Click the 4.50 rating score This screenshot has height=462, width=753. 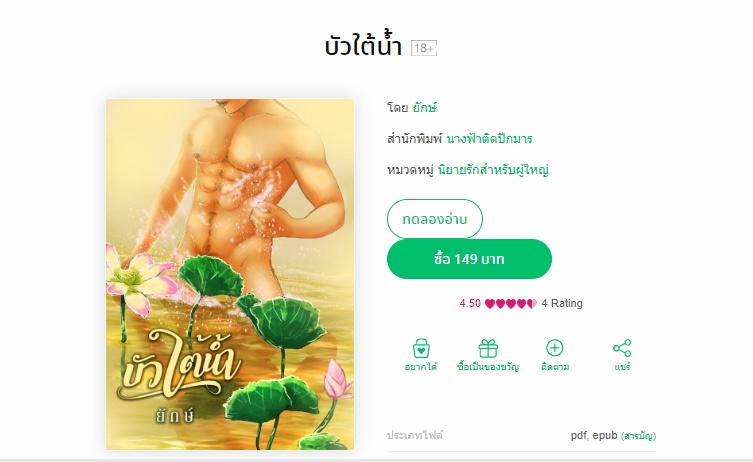pos(470,304)
